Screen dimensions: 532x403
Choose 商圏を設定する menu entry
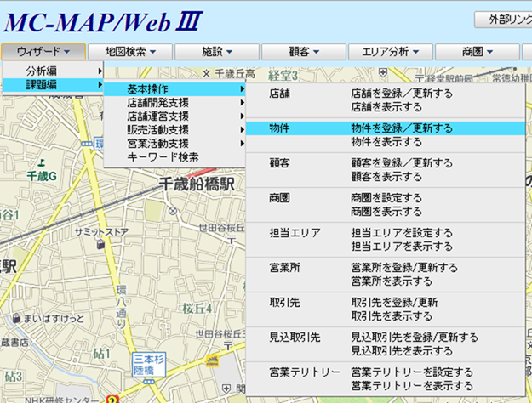tap(386, 198)
